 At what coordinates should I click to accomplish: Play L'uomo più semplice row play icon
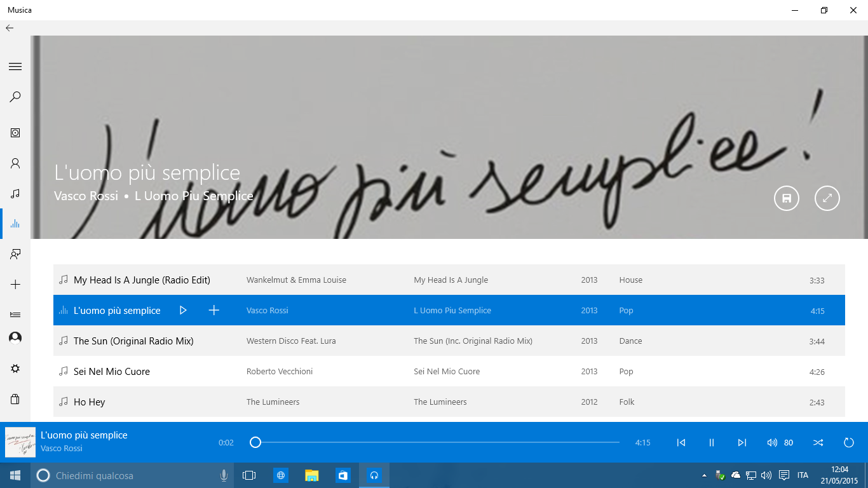point(183,310)
